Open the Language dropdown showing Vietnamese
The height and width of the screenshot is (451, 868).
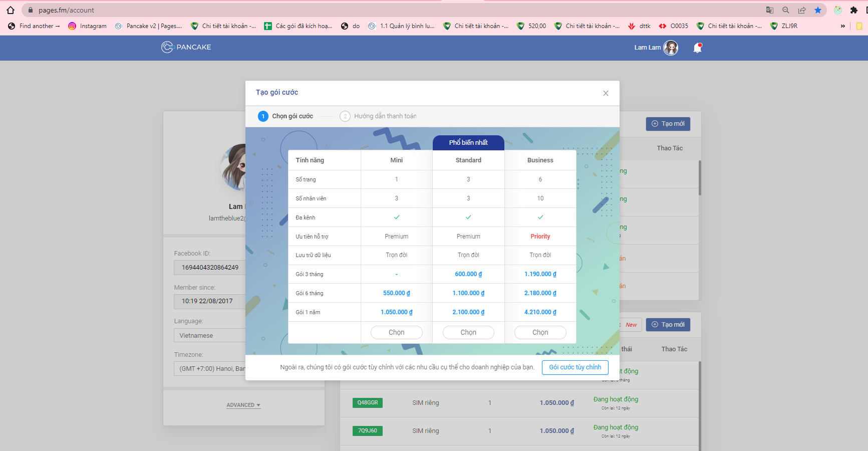(210, 335)
